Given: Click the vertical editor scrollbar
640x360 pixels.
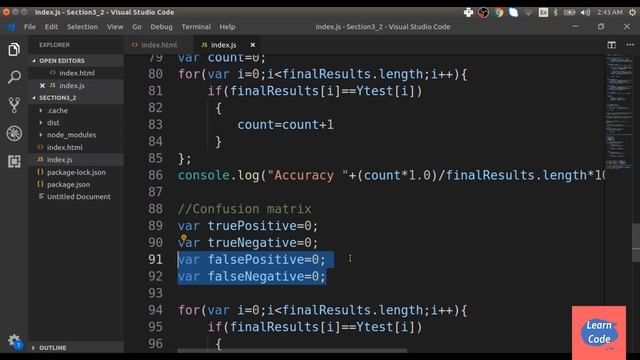Looking at the screenshot, I should coord(636,242).
